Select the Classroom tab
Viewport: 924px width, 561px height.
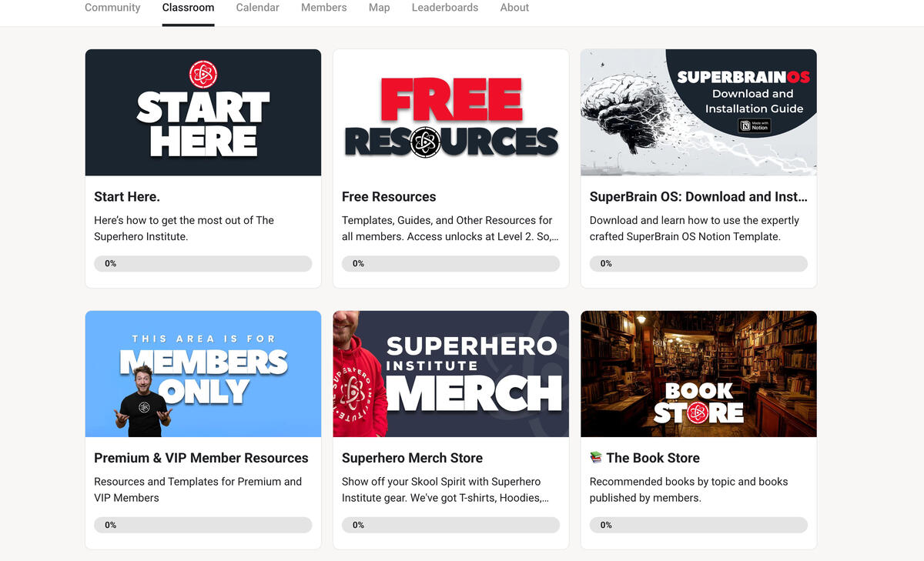(188, 8)
